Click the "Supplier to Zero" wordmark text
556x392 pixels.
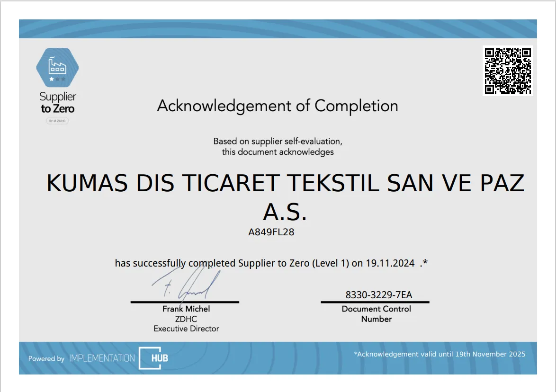(x=57, y=102)
